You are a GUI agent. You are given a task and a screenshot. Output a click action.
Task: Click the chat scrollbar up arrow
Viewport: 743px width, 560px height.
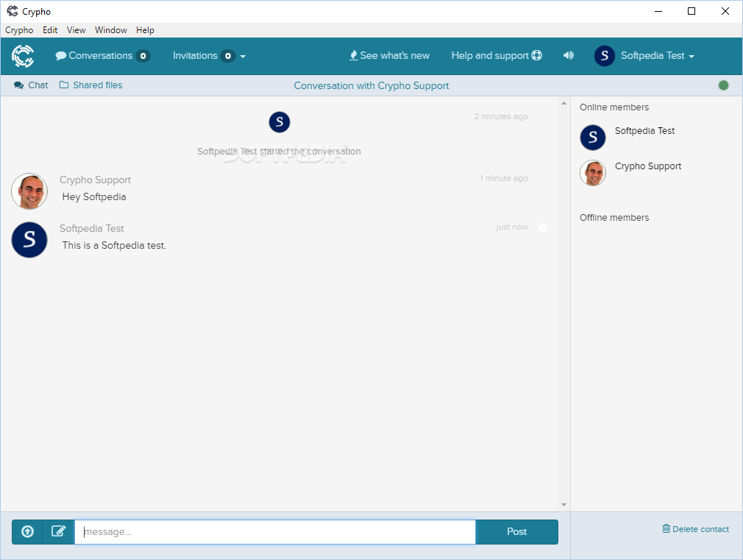564,103
